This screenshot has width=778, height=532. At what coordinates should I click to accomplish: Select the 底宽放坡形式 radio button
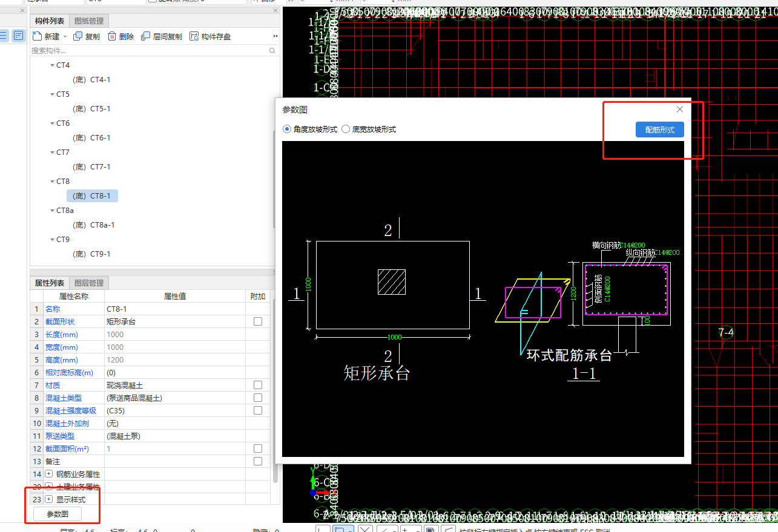[346, 129]
